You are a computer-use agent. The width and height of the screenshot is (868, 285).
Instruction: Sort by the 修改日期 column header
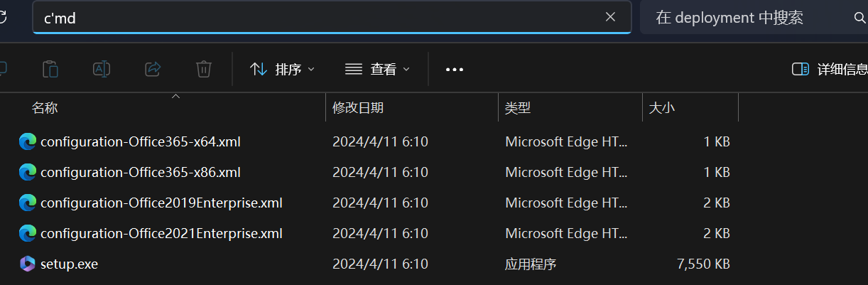click(358, 108)
